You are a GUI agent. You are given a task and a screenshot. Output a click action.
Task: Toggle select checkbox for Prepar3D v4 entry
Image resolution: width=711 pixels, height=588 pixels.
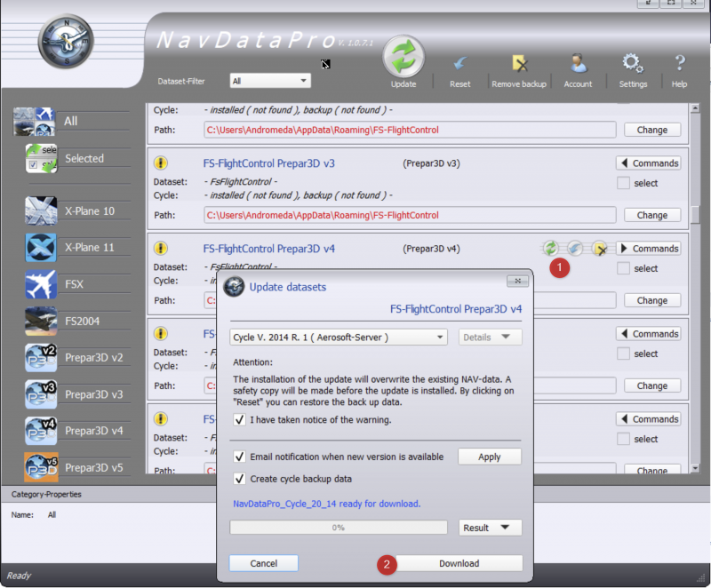(623, 268)
